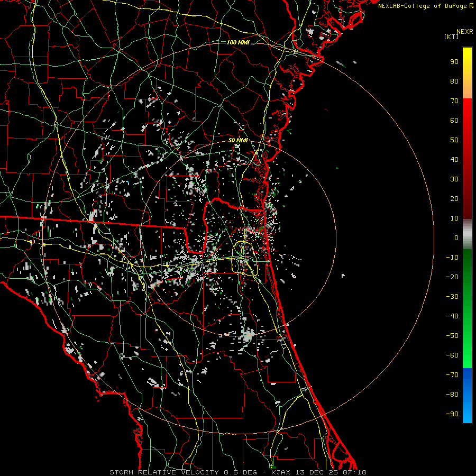Click the 80 value on the velocity scale
This screenshot has width=476, height=476.
pos(454,81)
